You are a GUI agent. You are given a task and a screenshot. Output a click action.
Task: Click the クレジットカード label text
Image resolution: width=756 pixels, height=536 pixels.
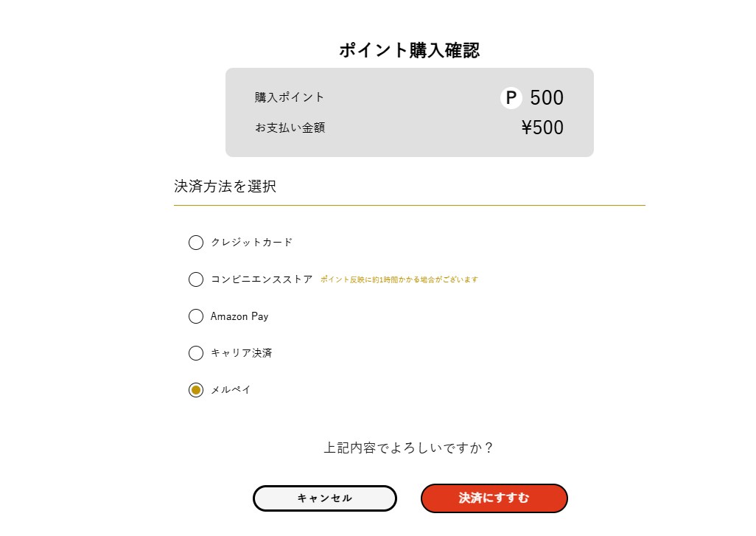[x=251, y=243]
